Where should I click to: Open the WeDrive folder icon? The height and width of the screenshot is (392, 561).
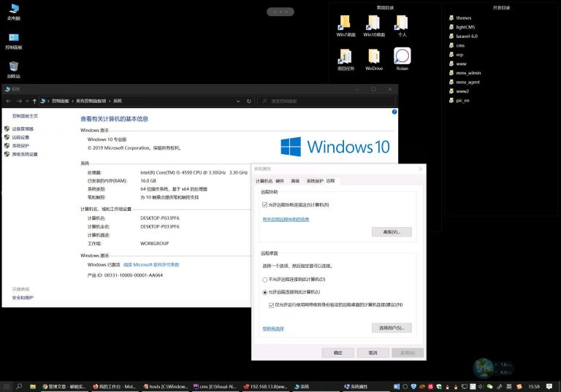coord(374,59)
